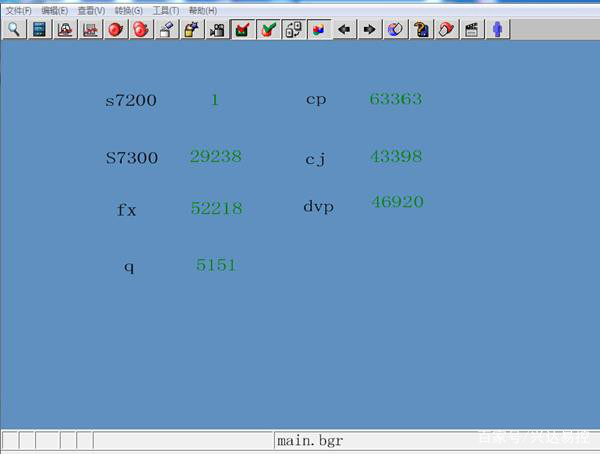Click the blue film-strip screen list icon
This screenshot has width=600, height=454.
[x=39, y=29]
